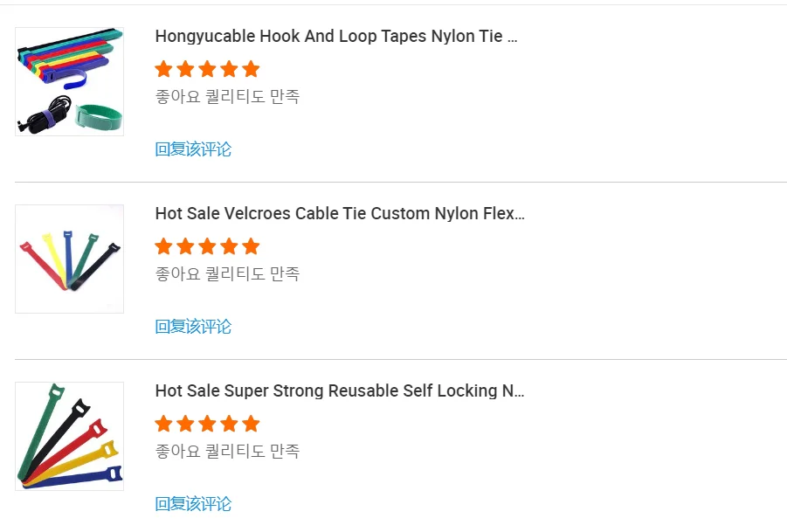Click first star in Velcroes Cable Tie rating

163,246
